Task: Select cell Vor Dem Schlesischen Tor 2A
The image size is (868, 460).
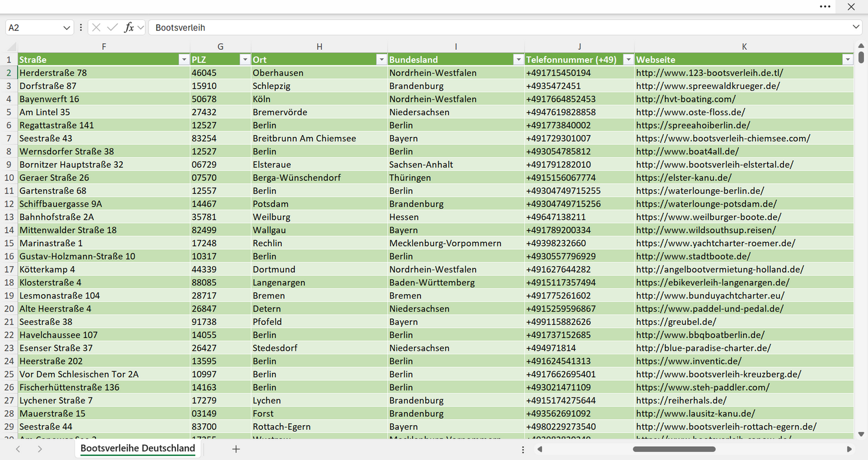Action: pyautogui.click(x=104, y=374)
